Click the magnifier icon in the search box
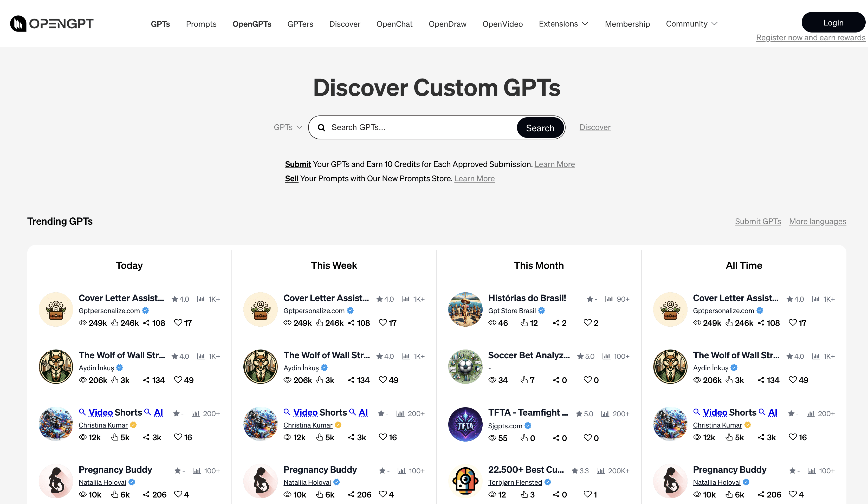Screen dimensions: 868x504 (x=321, y=128)
